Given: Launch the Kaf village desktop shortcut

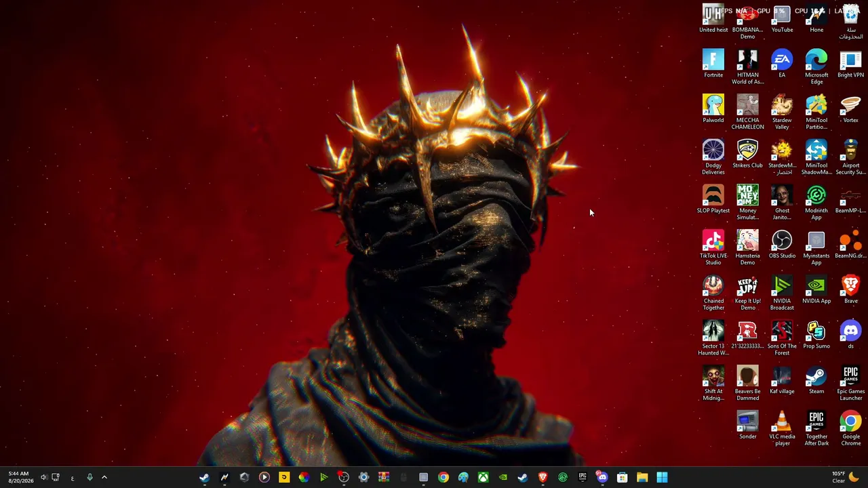Looking at the screenshot, I should click(x=782, y=381).
